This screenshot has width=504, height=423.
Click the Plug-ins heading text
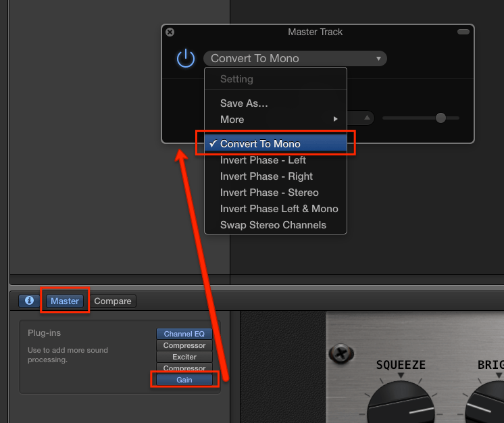[x=44, y=333]
